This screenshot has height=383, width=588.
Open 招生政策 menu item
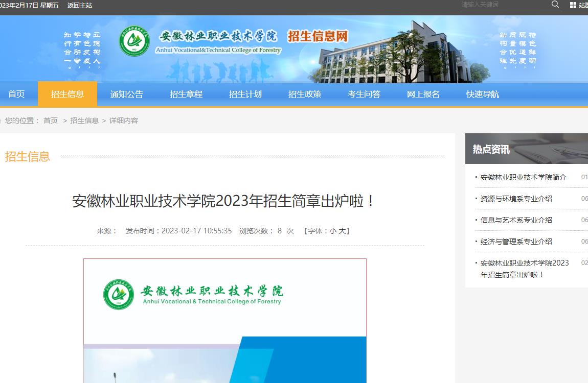click(305, 94)
